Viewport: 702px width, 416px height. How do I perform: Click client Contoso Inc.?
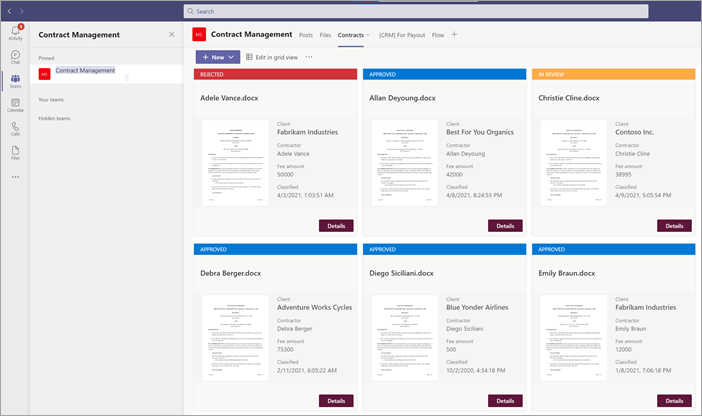(634, 132)
